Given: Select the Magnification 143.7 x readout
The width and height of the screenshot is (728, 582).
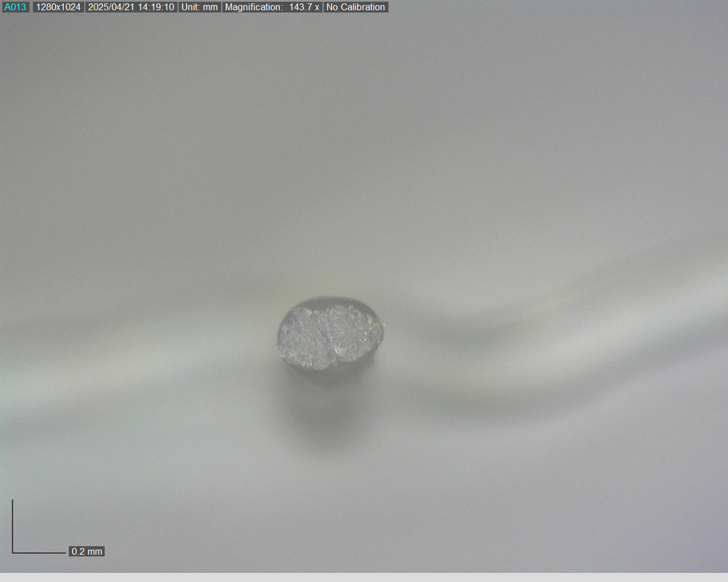Looking at the screenshot, I should (272, 7).
